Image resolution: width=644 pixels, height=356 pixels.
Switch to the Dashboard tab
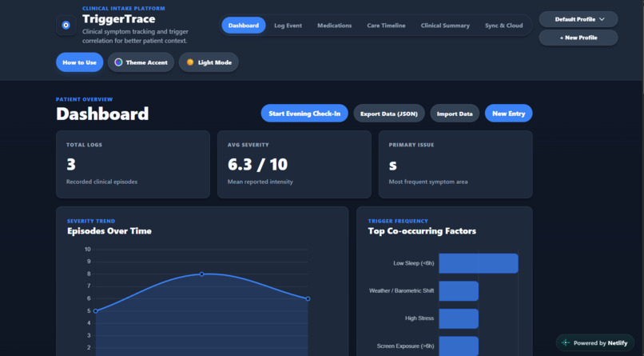click(x=244, y=25)
